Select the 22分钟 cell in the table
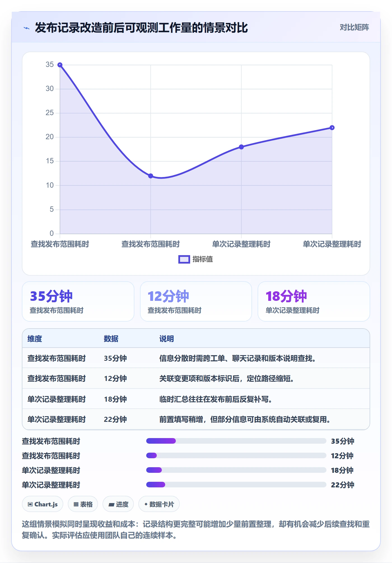 pos(115,419)
